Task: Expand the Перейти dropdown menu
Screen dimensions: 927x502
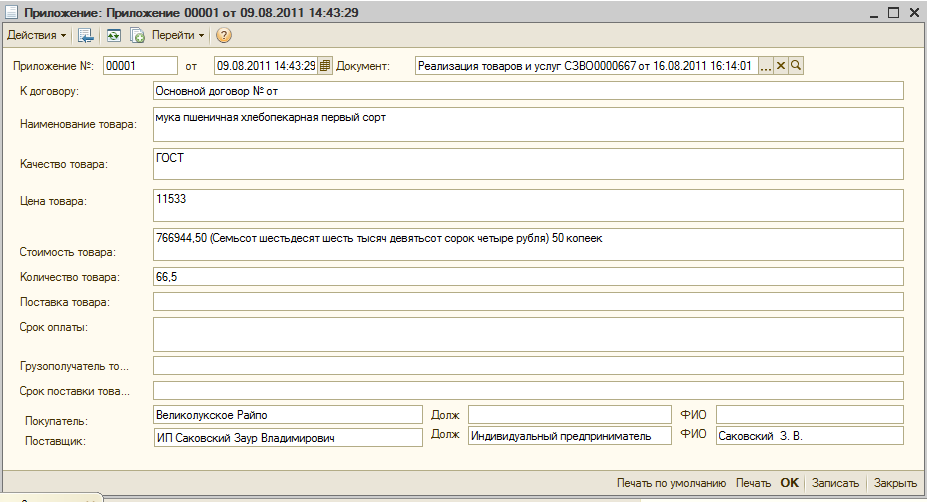Action: pos(178,35)
